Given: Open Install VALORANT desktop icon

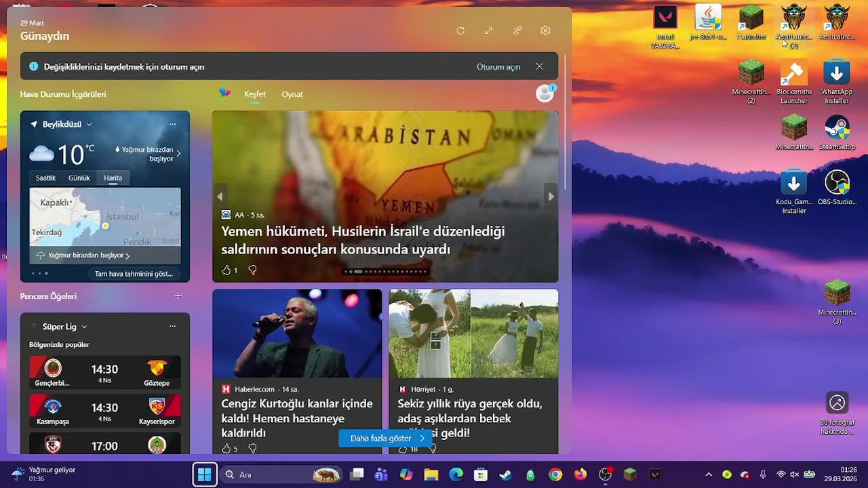Looking at the screenshot, I should [x=665, y=27].
